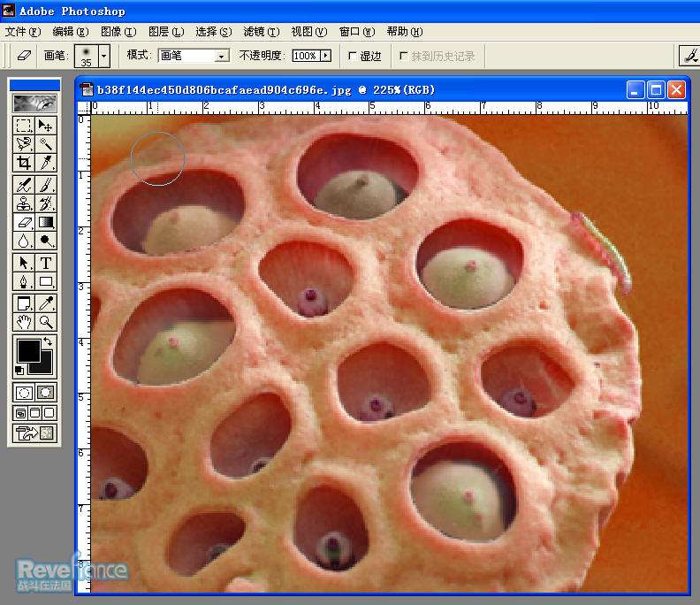Select the Type (T) tool
The height and width of the screenshot is (605, 700).
pyautogui.click(x=46, y=263)
